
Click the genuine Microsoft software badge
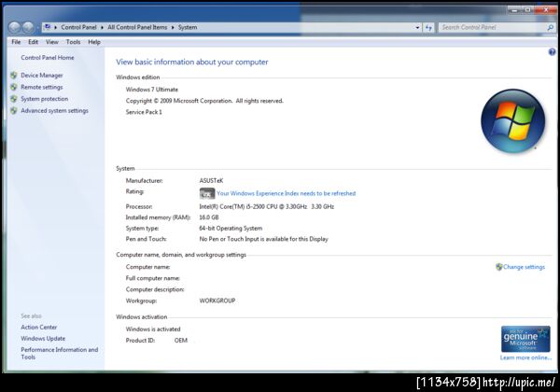point(525,339)
